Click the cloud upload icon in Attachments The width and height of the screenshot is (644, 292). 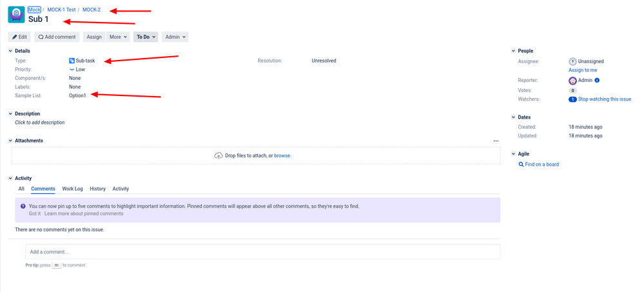[219, 155]
